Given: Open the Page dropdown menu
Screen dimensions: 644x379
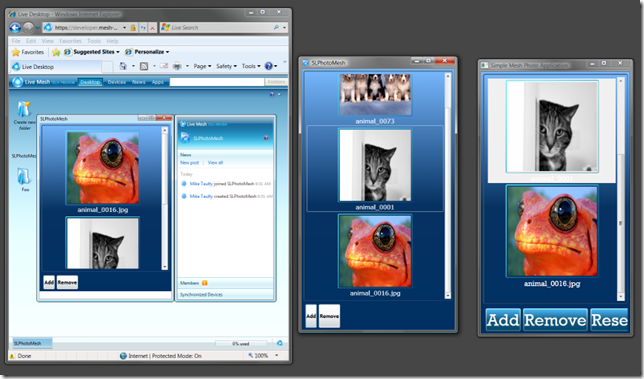Looking at the screenshot, I should 202,66.
